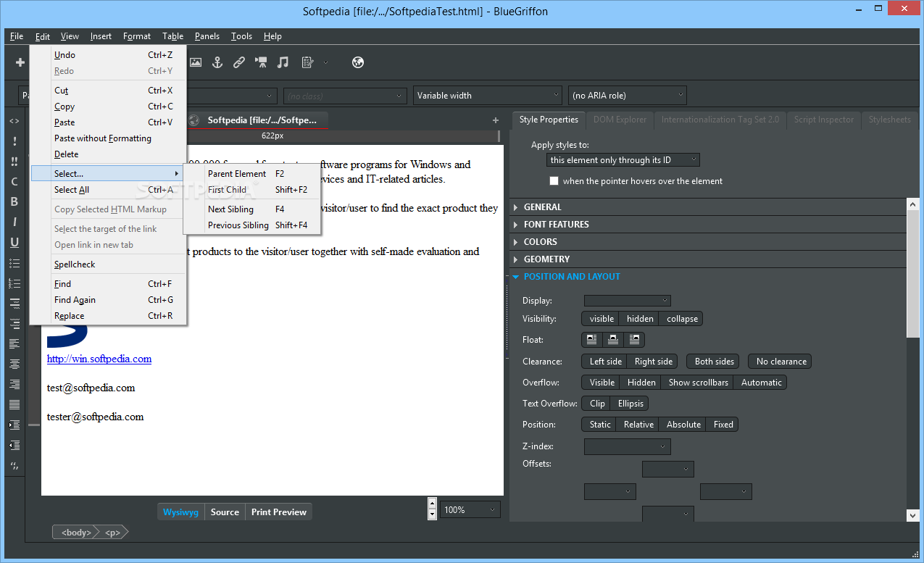Viewport: 924px width, 563px height.
Task: Expand the GENERAL section
Action: pyautogui.click(x=708, y=207)
